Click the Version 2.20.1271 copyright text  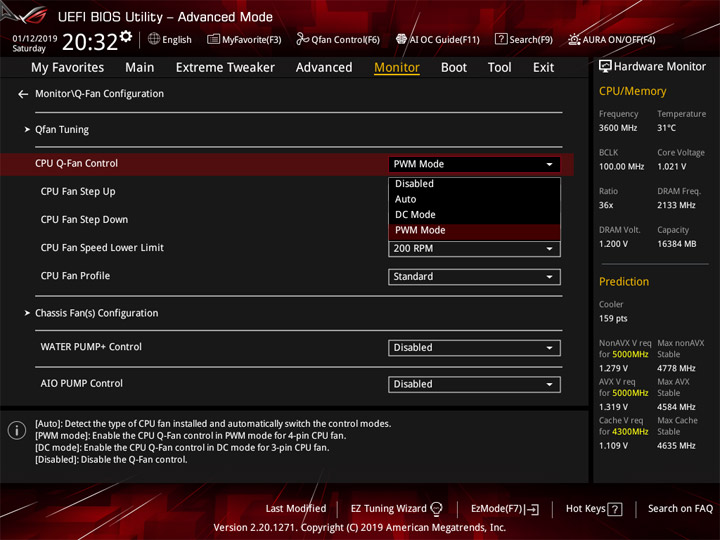pos(360,528)
